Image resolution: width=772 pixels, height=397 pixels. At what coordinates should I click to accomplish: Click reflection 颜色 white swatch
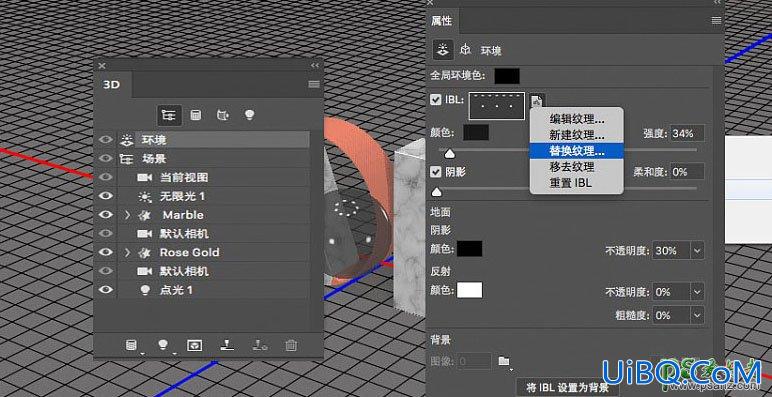pyautogui.click(x=469, y=290)
